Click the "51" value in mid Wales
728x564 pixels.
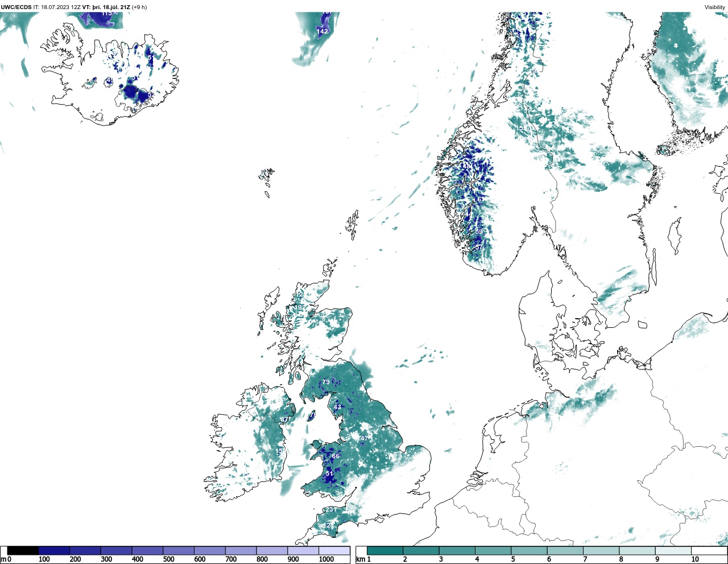click(329, 474)
